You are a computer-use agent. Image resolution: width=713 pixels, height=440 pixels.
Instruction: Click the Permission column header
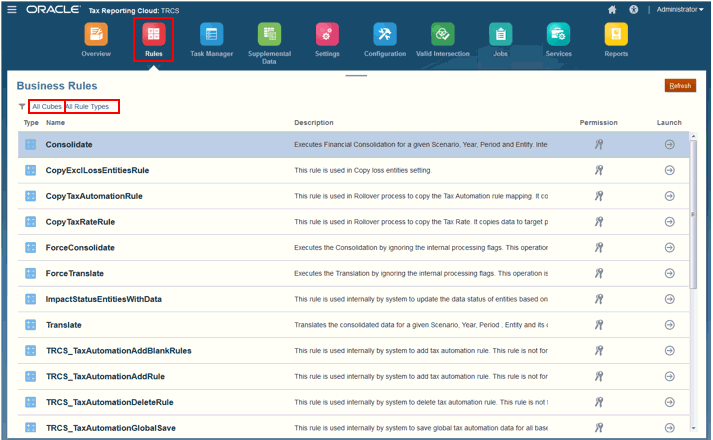pos(598,123)
